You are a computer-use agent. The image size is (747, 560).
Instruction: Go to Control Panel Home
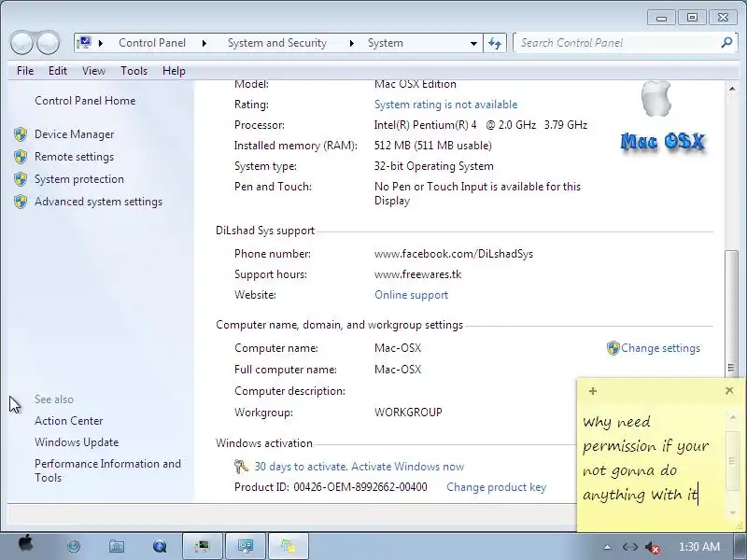[85, 101]
